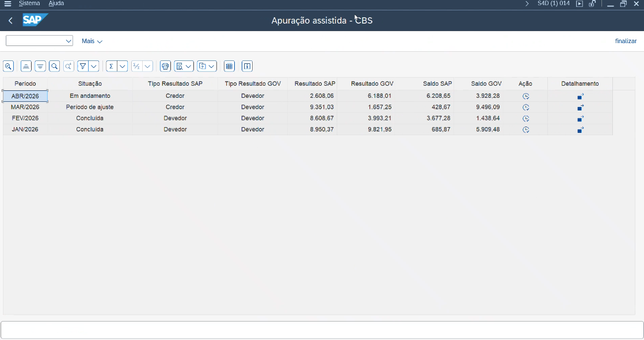Image resolution: width=644 pixels, height=340 pixels.
Task: Click the Tipo Resultado GOV column header
Action: 253,83
